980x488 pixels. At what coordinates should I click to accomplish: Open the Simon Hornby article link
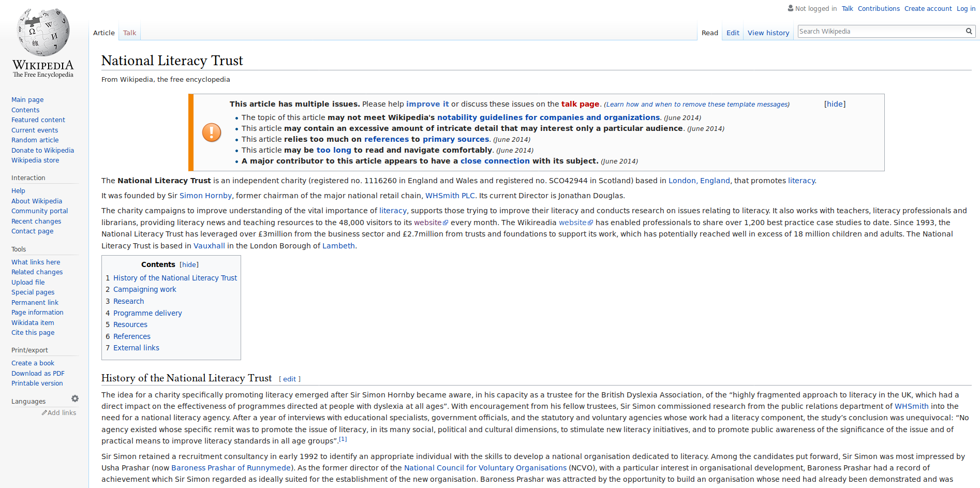coord(205,196)
